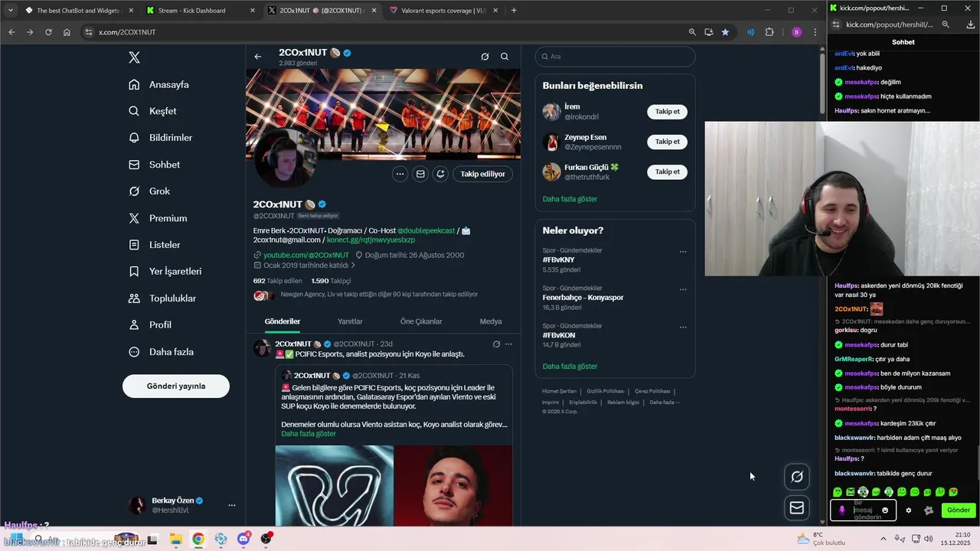Open youtube.com/@2COx1NUT link

pyautogui.click(x=305, y=255)
